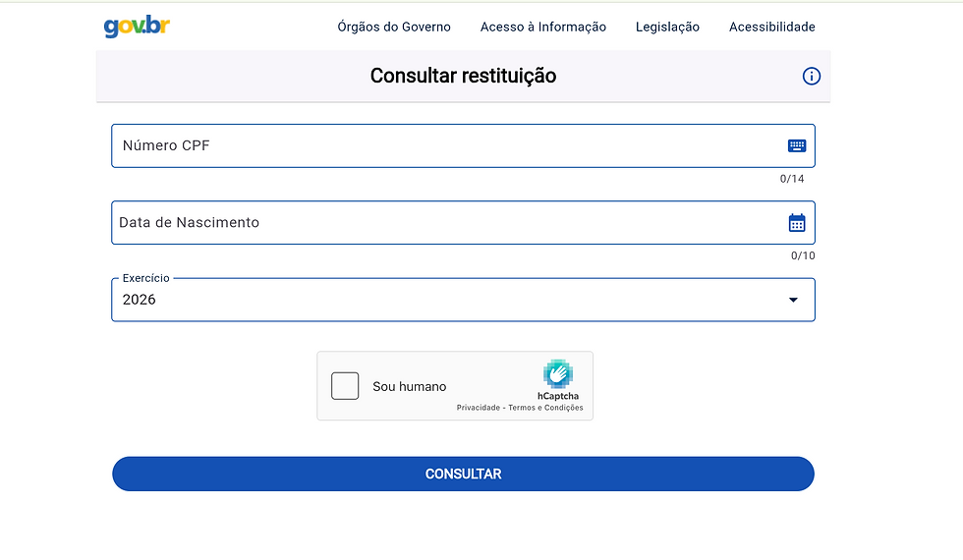Viewport: 963px width, 560px height.
Task: Click the 0/10 character counter
Action: coord(803,255)
